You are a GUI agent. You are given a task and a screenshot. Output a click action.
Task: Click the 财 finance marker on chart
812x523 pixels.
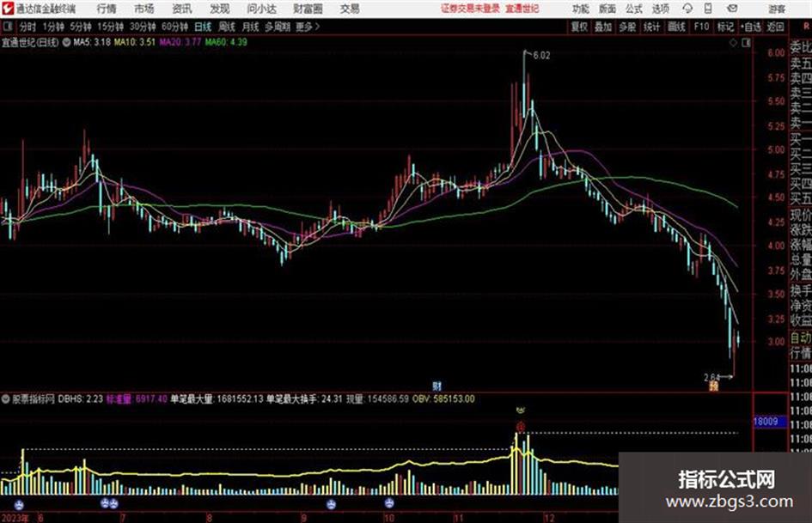click(437, 386)
